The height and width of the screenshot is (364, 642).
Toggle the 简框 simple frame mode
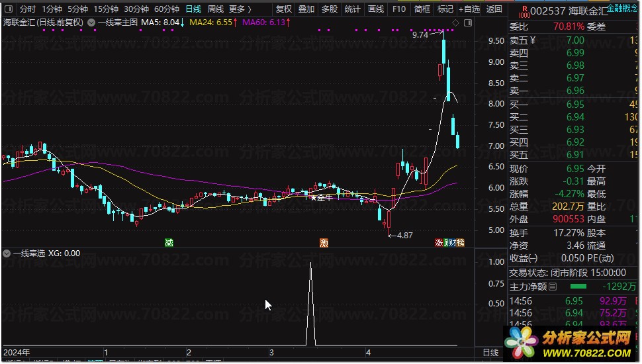click(422, 9)
